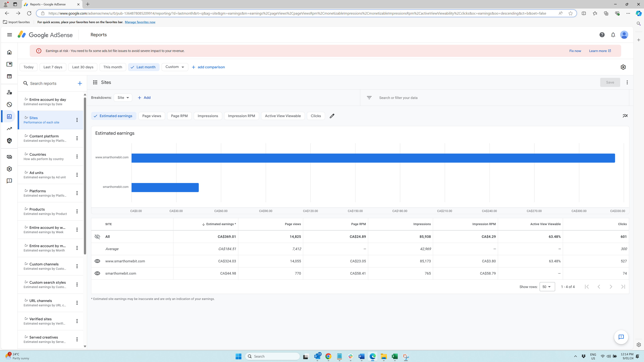Image resolution: width=644 pixels, height=362 pixels.
Task: Open Payments sidebar icon
Action: 9,157
